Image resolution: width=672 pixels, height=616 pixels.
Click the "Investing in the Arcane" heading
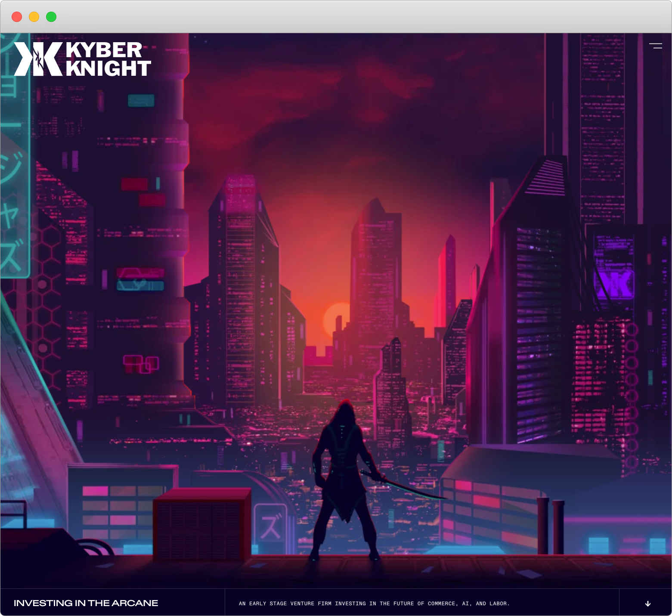click(x=86, y=603)
